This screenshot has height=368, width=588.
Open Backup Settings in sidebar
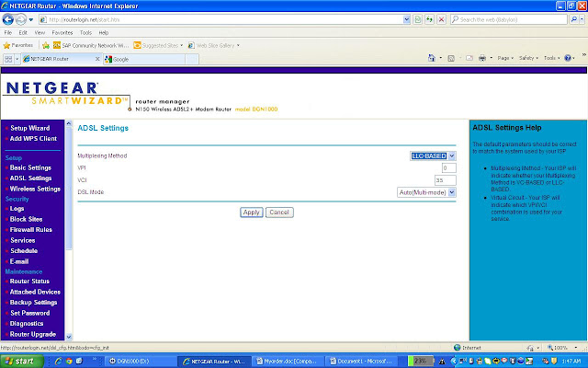coord(33,303)
